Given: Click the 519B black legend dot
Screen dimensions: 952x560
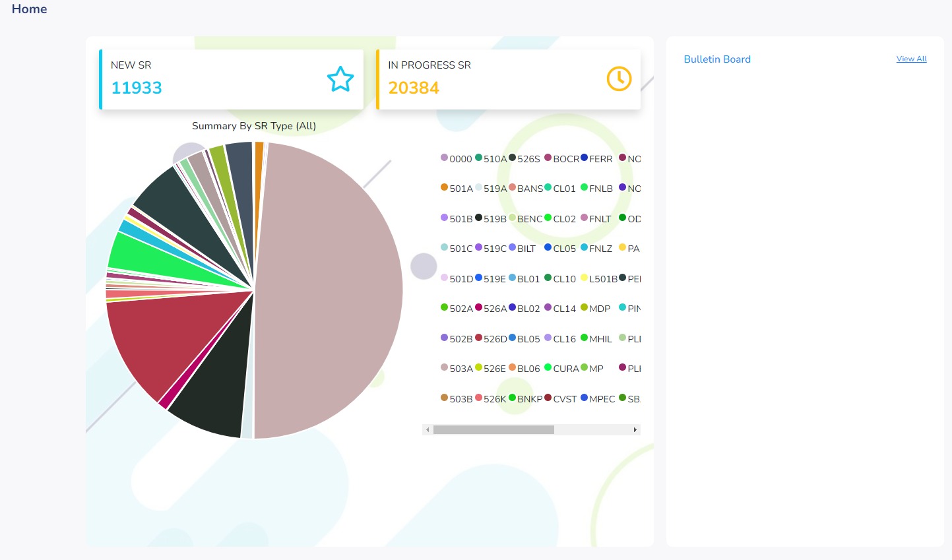Looking at the screenshot, I should tap(478, 218).
